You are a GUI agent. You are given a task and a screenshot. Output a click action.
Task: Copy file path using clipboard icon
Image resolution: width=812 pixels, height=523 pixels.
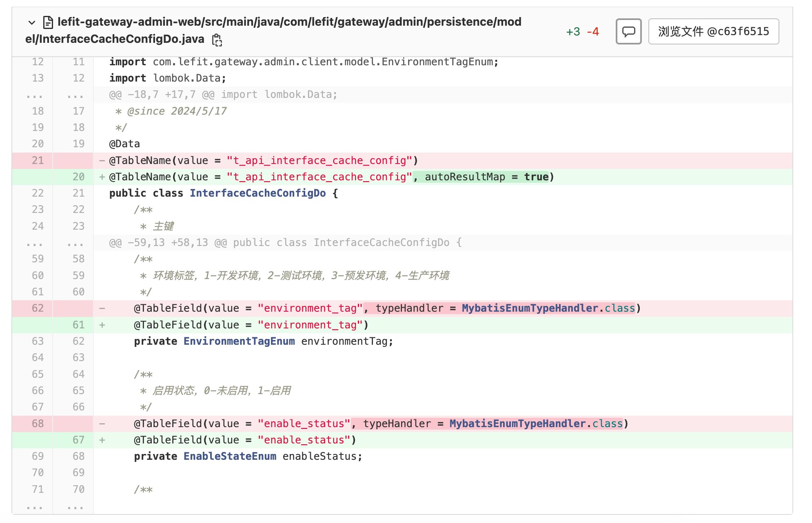coord(217,40)
